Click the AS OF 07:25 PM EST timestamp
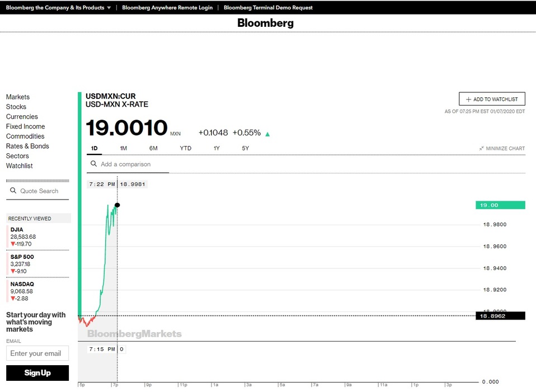This screenshot has height=392, width=536. (x=485, y=111)
